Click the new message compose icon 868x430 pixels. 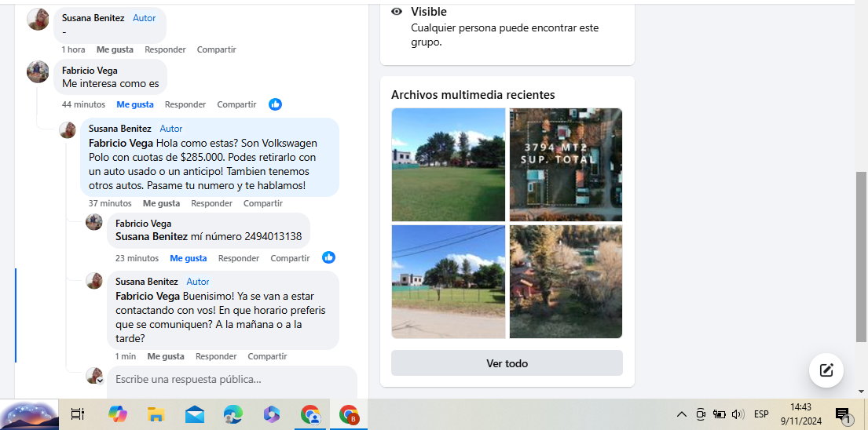coord(826,370)
